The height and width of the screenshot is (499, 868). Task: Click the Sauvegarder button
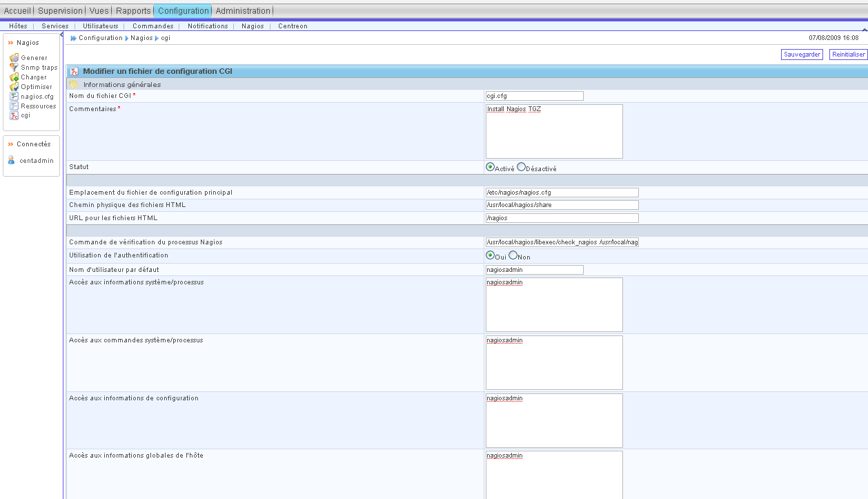[x=801, y=55]
